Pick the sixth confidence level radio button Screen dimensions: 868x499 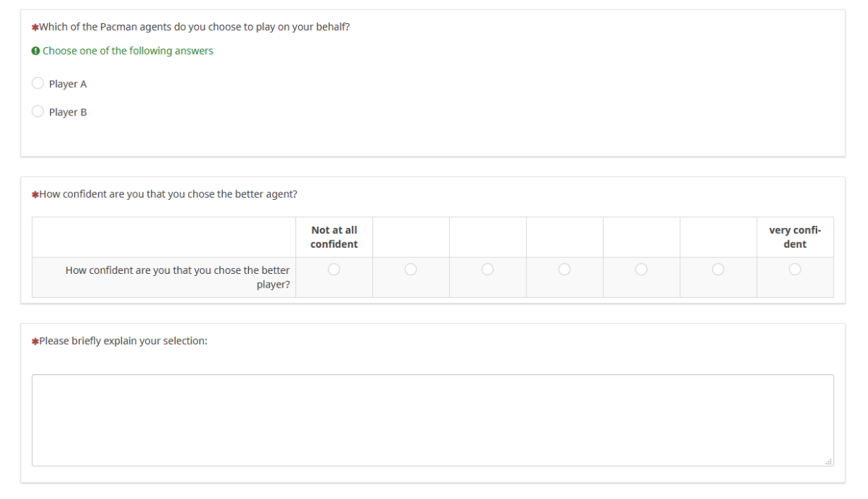[718, 269]
